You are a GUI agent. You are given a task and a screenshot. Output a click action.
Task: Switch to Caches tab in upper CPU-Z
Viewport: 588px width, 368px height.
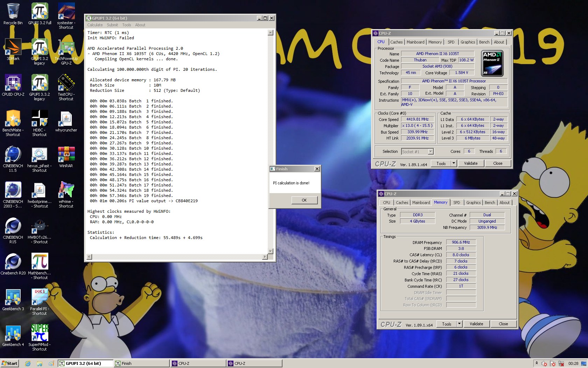[396, 42]
